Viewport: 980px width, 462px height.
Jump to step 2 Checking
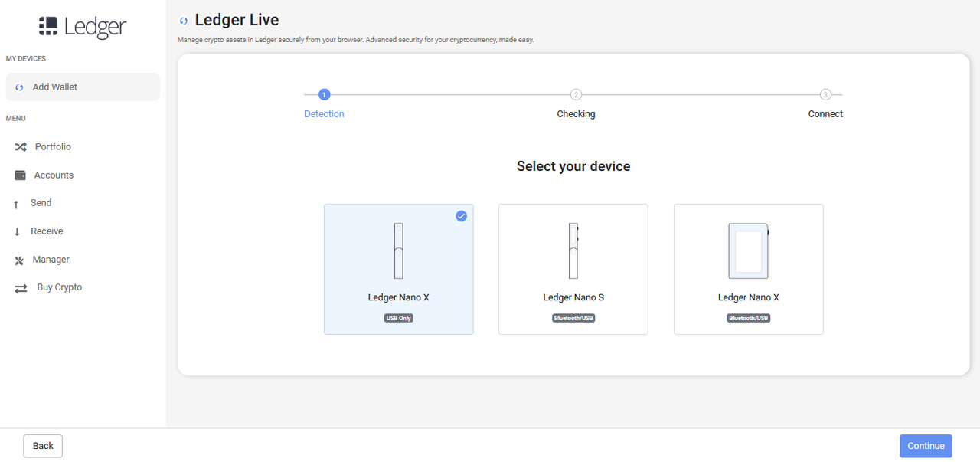(x=576, y=95)
